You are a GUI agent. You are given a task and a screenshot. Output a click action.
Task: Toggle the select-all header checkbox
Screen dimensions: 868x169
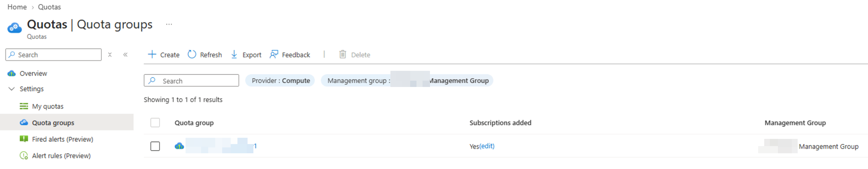click(x=155, y=122)
